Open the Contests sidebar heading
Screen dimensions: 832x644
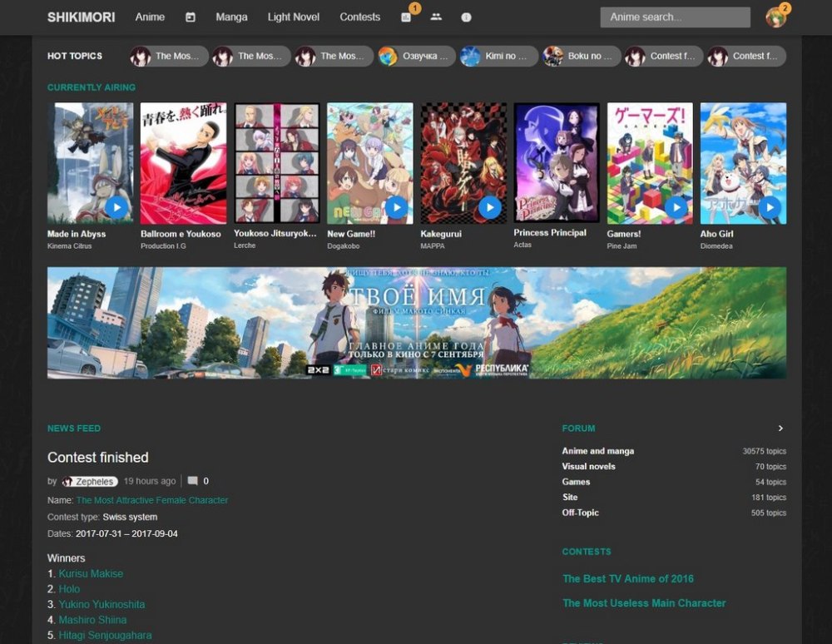point(587,552)
